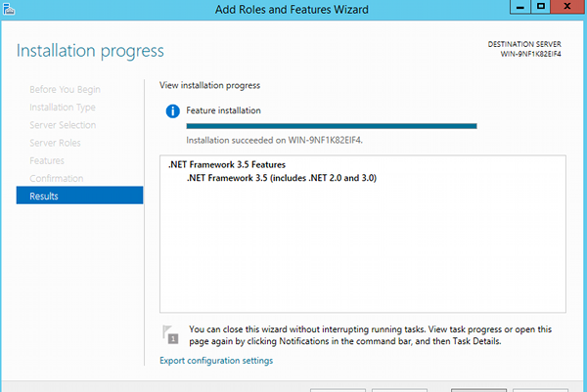This screenshot has height=392, width=587.
Task: Click '.NET Framework 3.5 Features' entry
Action: tap(227, 164)
